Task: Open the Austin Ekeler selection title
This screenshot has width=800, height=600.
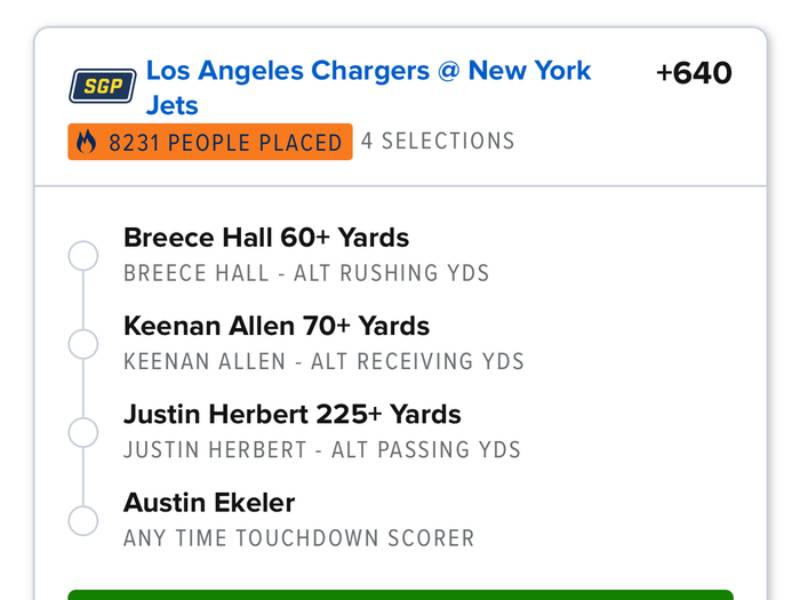Action: pos(209,502)
